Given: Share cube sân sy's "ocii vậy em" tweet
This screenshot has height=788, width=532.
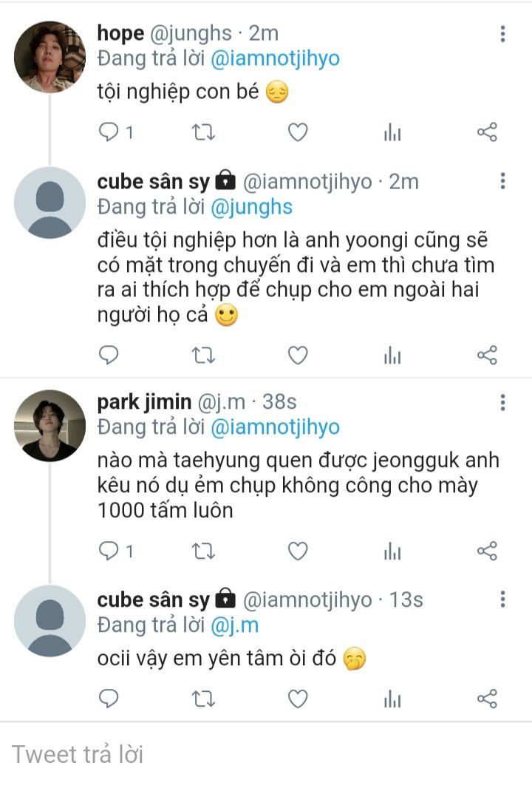Looking at the screenshot, I should point(487,699).
